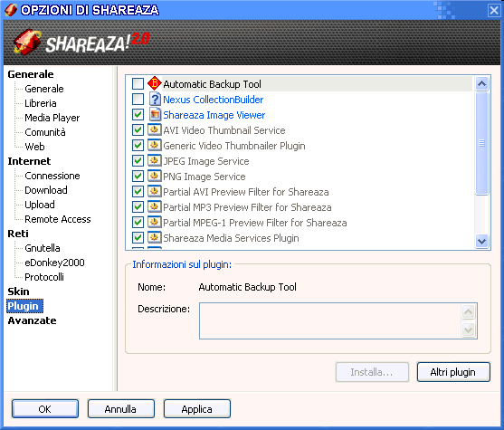Click the OK button
Image resolution: width=504 pixels, height=430 pixels.
click(45, 409)
